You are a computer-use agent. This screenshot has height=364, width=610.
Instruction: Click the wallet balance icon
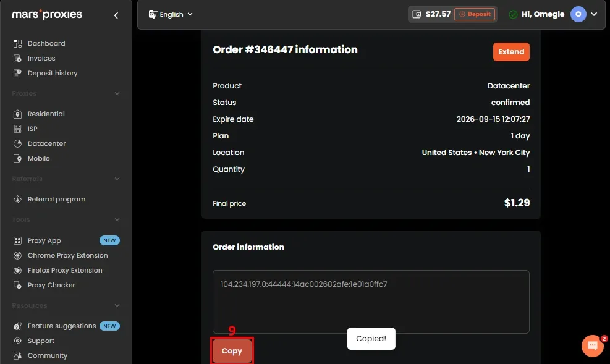pos(417,14)
